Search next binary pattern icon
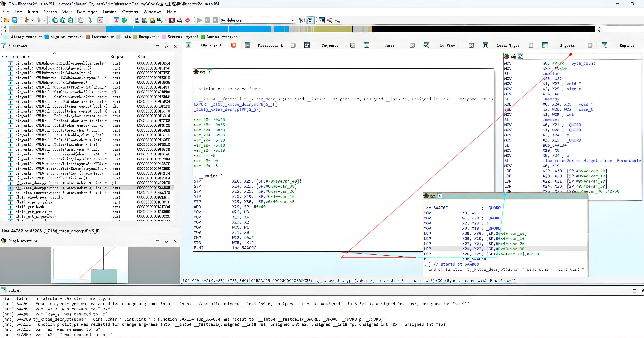Viewport: 644px width, 338px height. click(x=55, y=20)
